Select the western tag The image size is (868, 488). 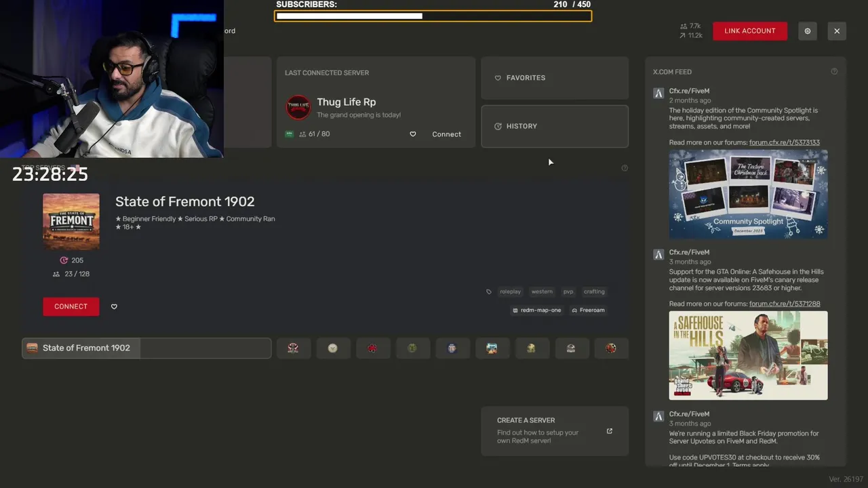point(542,291)
